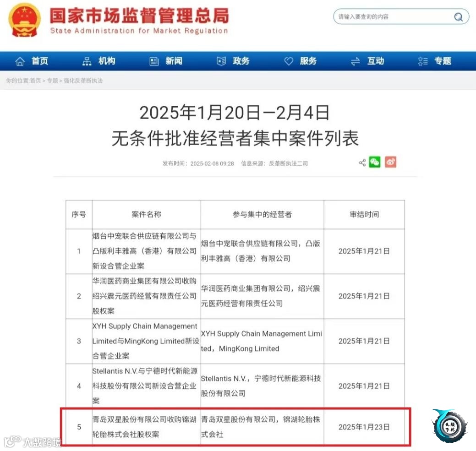The image size is (476, 451).
Task: Focus the search input field
Action: click(x=401, y=16)
